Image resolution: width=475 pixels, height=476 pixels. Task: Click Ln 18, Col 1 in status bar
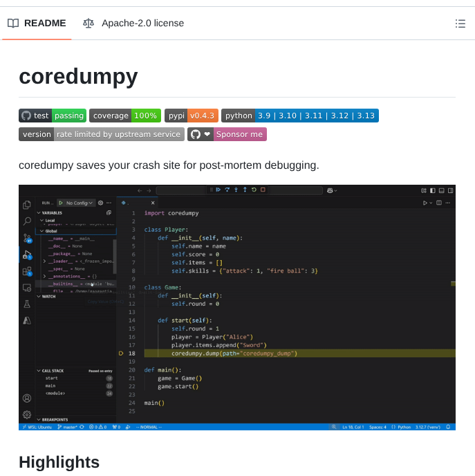[353, 427]
